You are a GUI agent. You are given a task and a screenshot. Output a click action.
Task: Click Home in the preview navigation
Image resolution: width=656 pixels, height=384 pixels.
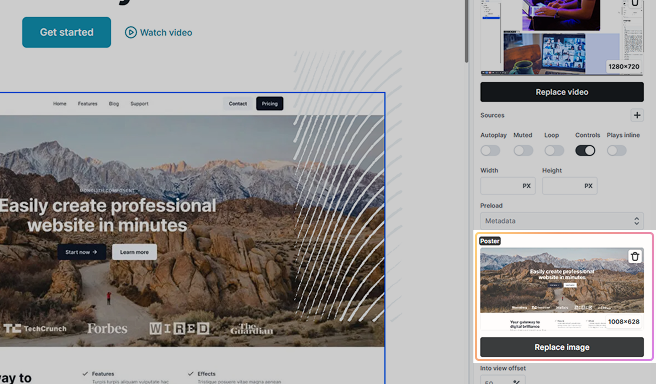(x=59, y=104)
